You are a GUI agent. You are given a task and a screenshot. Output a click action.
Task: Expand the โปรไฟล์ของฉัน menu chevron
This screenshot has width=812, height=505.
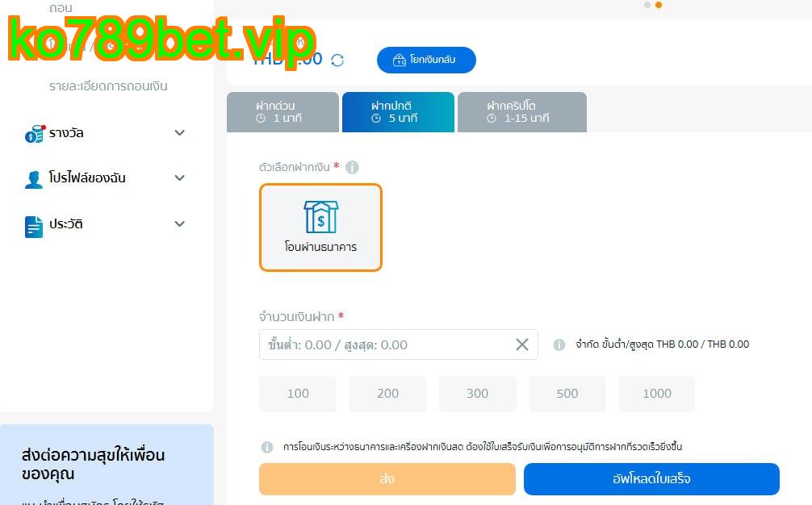pos(180,177)
